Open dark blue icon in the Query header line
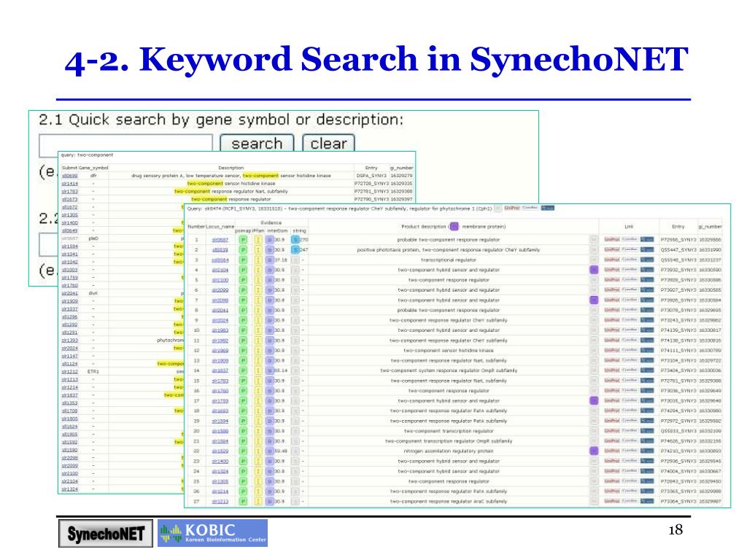 click(x=547, y=208)
